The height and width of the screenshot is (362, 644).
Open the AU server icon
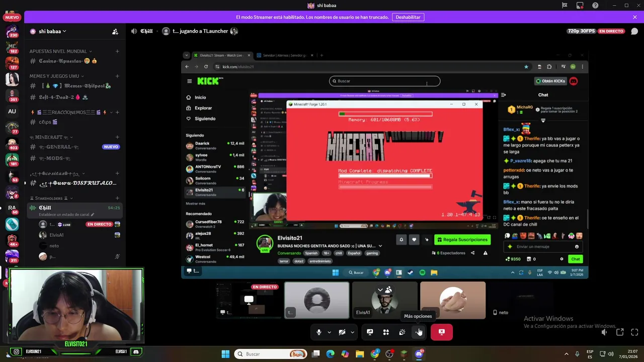12,111
